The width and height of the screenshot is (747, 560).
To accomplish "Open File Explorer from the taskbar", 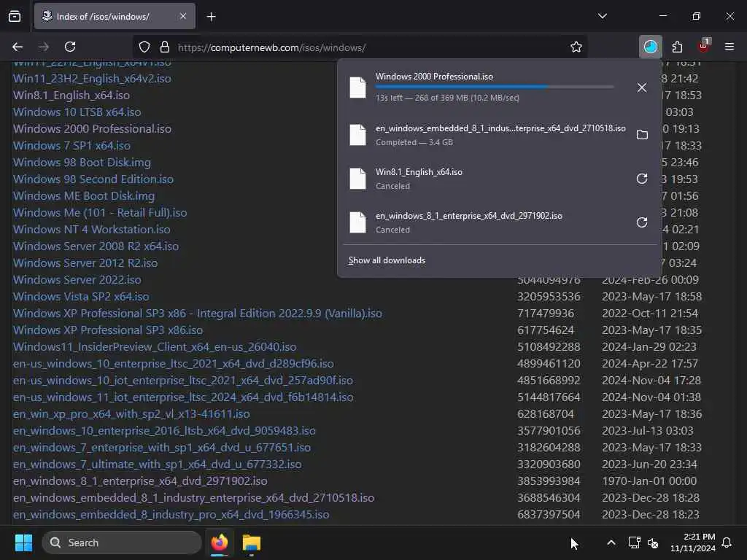I will [x=252, y=542].
